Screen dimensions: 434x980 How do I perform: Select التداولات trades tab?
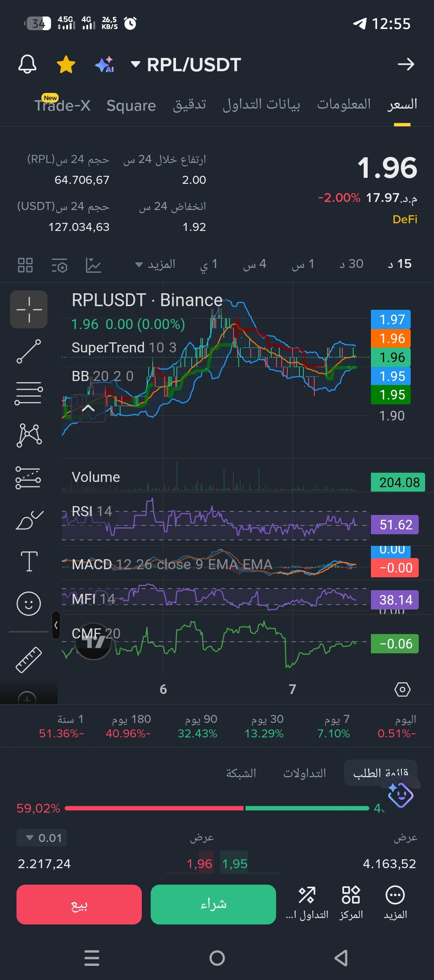pos(305,773)
